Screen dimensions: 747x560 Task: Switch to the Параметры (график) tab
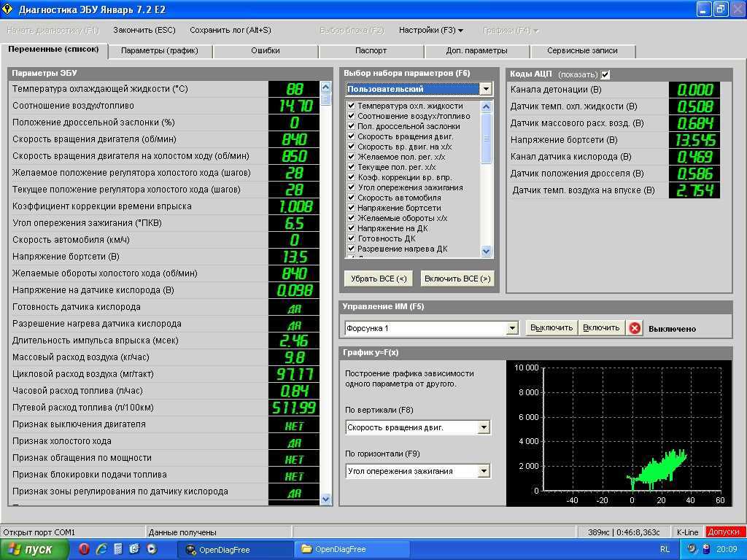160,50
